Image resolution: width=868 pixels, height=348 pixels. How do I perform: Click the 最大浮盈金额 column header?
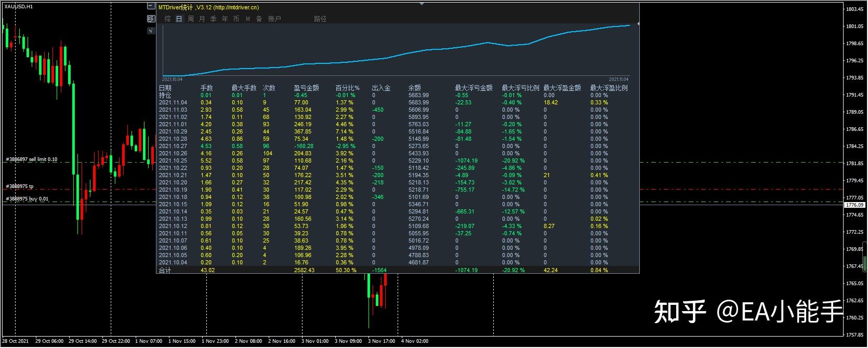[x=562, y=88]
